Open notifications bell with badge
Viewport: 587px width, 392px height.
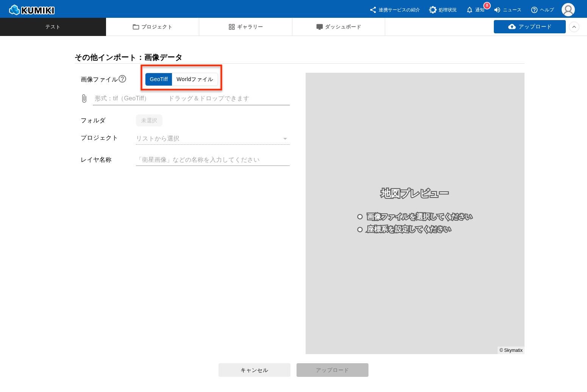click(470, 10)
